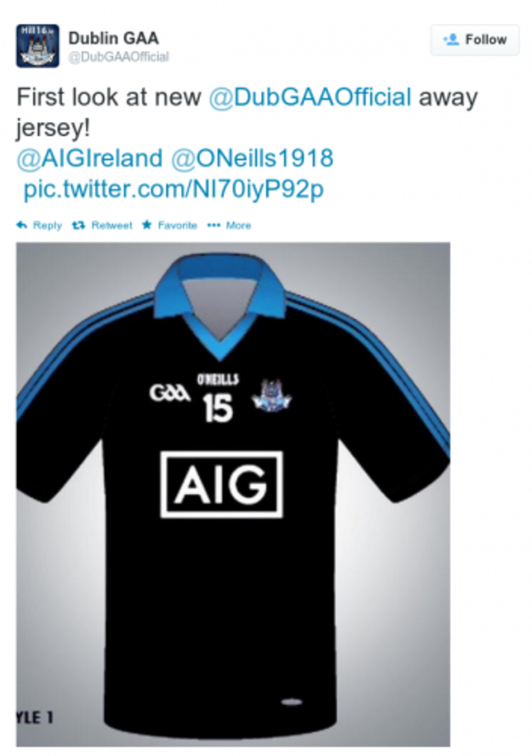Reply to the Dublin GAA tweet
This screenshot has height=756, width=532.
pos(39,225)
